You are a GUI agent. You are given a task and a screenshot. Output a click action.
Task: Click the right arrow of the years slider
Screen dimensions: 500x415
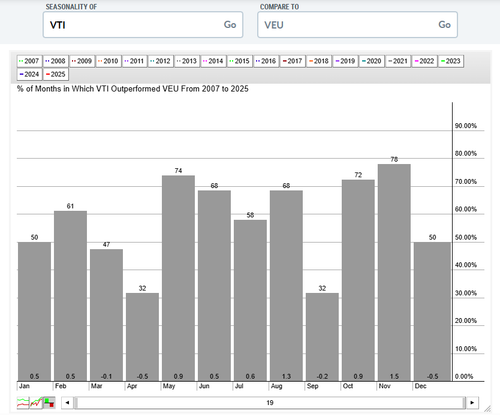tap(472, 403)
